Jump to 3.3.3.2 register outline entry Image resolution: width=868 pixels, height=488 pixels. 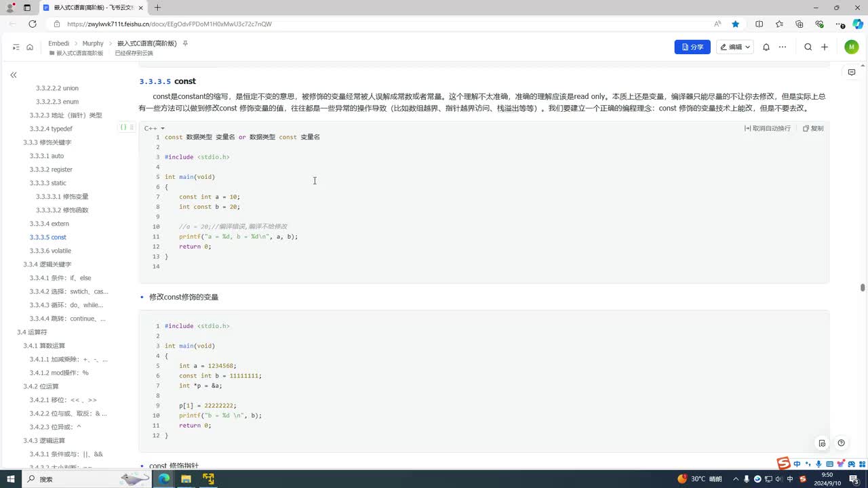(x=51, y=169)
